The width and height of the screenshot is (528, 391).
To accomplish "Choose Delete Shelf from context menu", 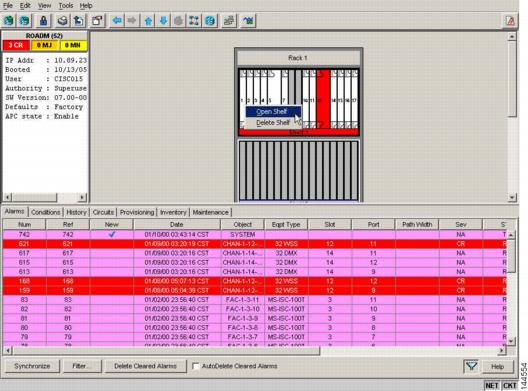I will pos(273,123).
